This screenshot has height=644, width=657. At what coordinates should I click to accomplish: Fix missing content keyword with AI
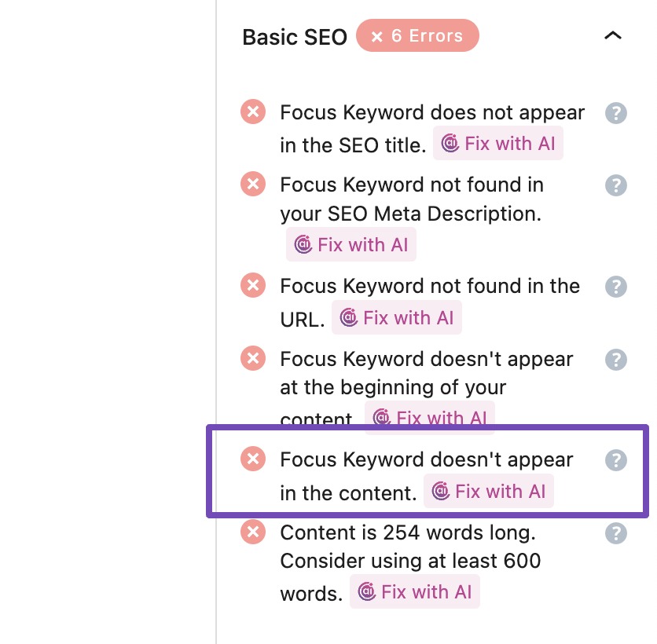pyautogui.click(x=489, y=491)
